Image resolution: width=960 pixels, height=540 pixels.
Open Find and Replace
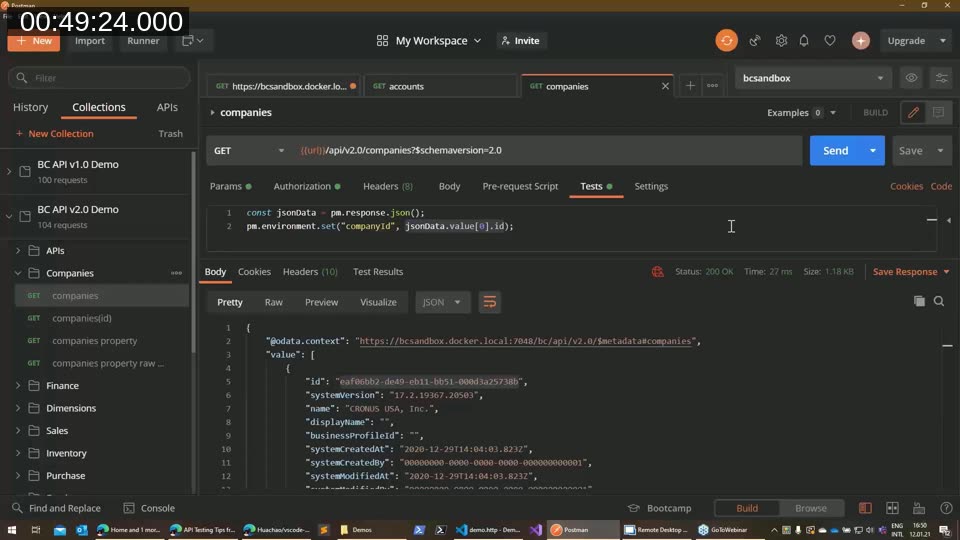point(56,508)
